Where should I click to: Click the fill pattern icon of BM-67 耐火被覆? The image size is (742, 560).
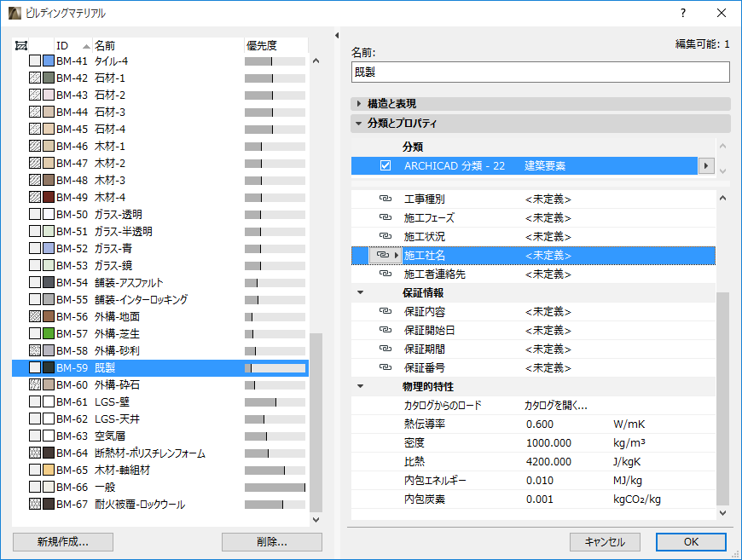[35, 504]
